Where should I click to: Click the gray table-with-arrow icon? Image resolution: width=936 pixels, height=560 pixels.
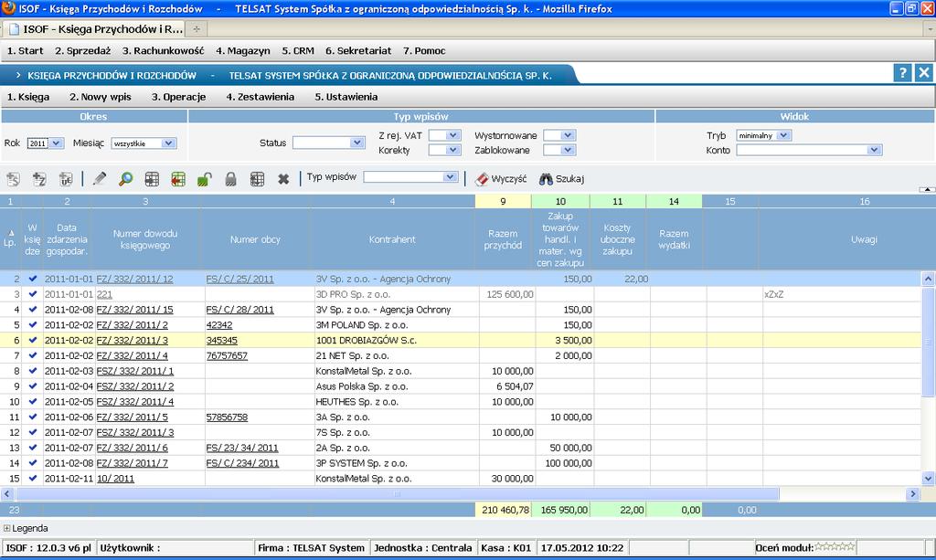[153, 179]
